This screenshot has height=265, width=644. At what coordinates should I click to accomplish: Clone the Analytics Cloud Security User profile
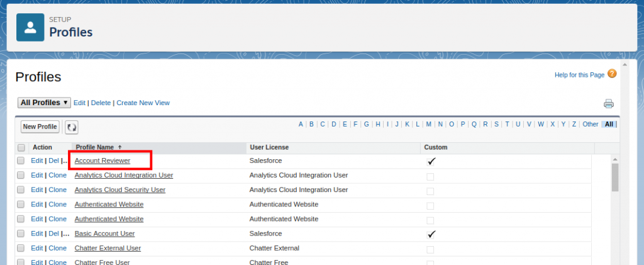(57, 190)
